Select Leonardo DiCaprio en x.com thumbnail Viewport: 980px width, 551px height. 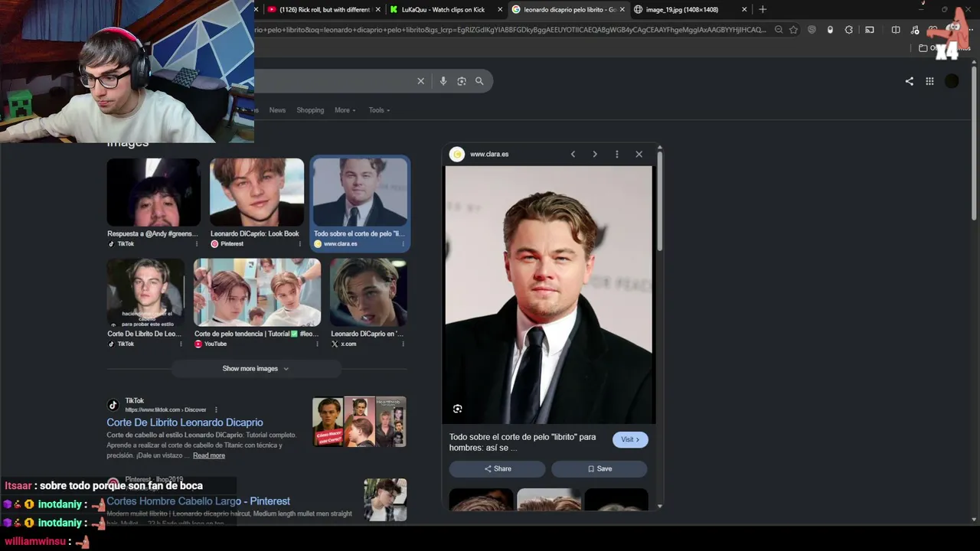(x=368, y=293)
